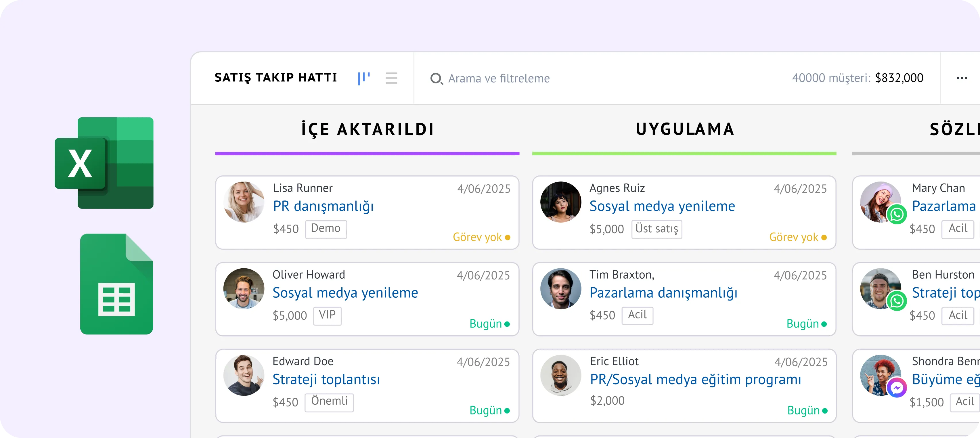Click Agnes Ruiz's avatar photo
Screen dimensions: 980x438
(x=560, y=202)
